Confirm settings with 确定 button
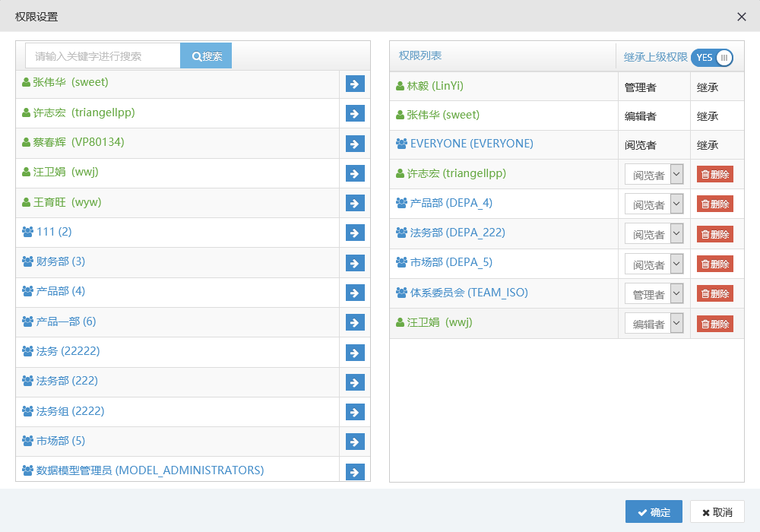This screenshot has height=532, width=760. click(x=654, y=512)
